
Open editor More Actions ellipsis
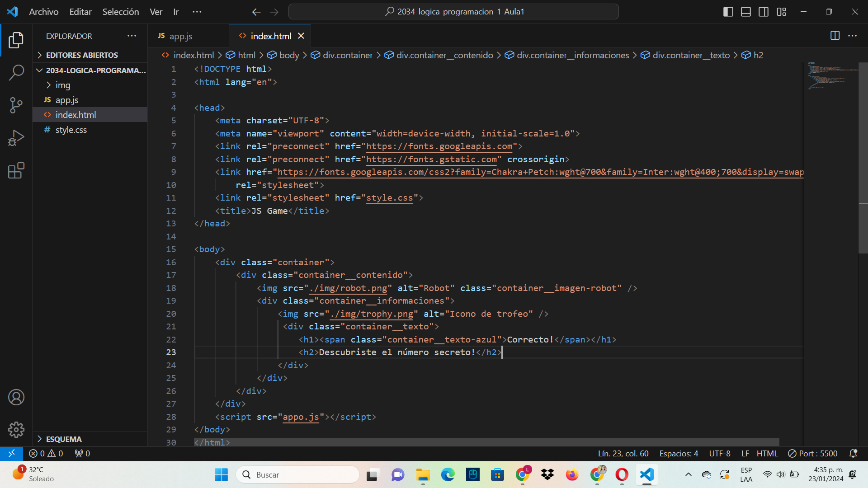(853, 36)
